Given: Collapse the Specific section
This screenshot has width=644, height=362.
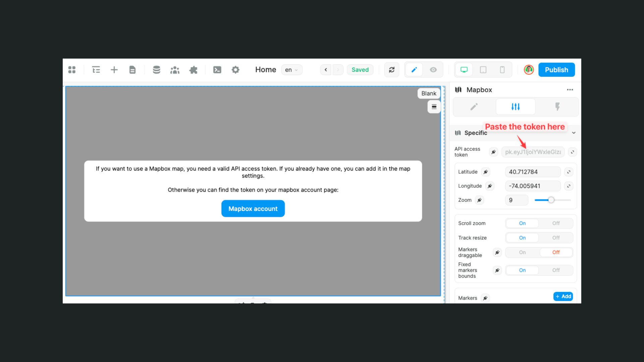Looking at the screenshot, I should coord(574,133).
